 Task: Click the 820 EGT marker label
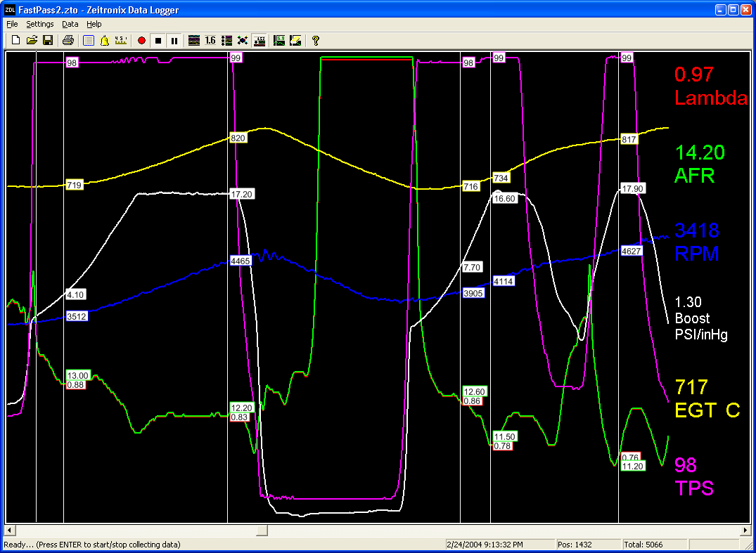pyautogui.click(x=238, y=138)
